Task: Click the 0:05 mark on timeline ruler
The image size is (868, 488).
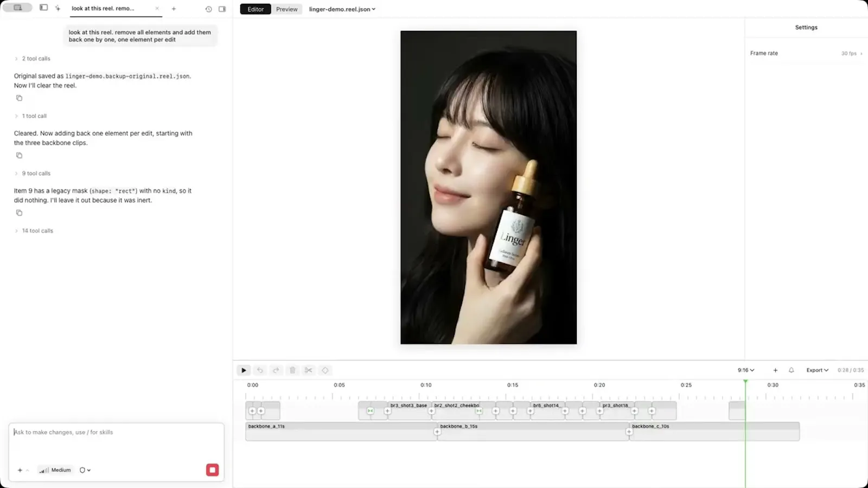Action: (x=339, y=385)
